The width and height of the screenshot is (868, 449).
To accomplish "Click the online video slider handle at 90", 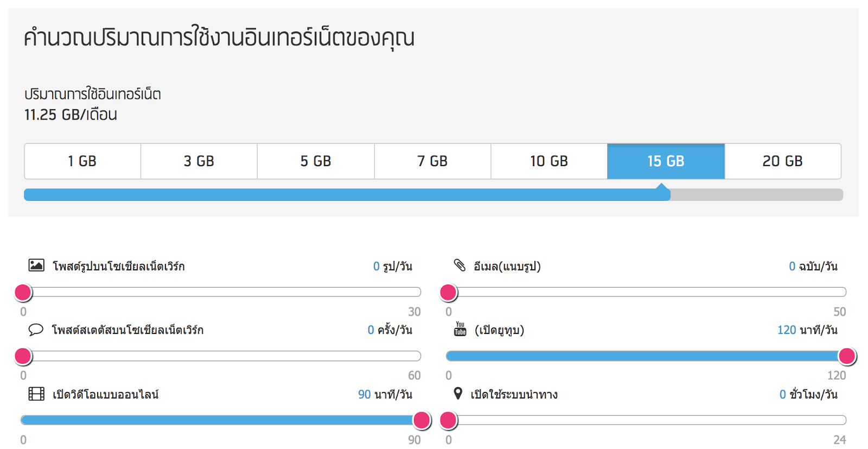I will 422,420.
